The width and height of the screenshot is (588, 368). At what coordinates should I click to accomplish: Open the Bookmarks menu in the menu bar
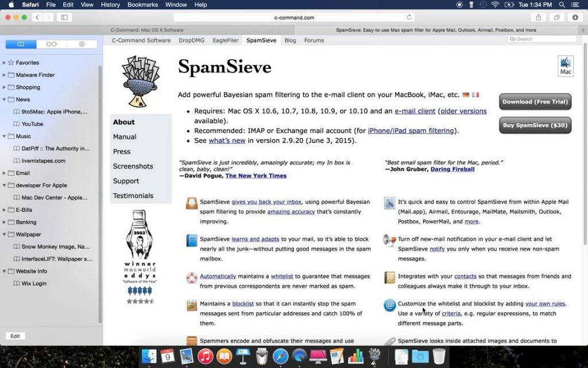click(x=142, y=5)
